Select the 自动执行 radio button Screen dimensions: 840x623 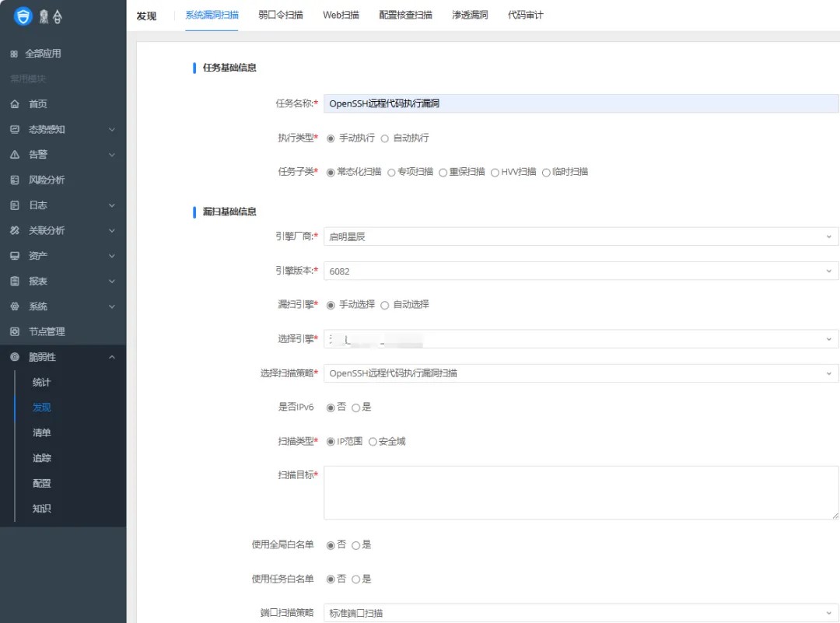pos(385,138)
